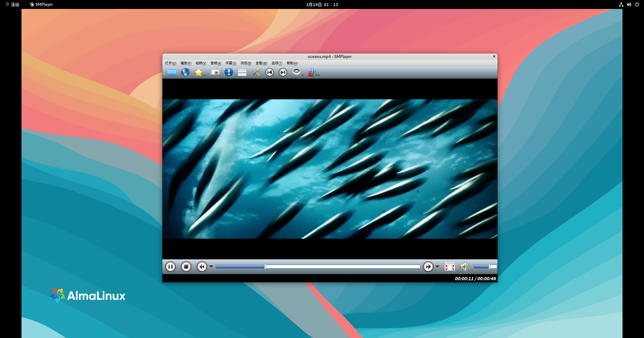644x338 pixels.
Task: Expand the fast-forward dropdown arrow
Action: (437, 267)
